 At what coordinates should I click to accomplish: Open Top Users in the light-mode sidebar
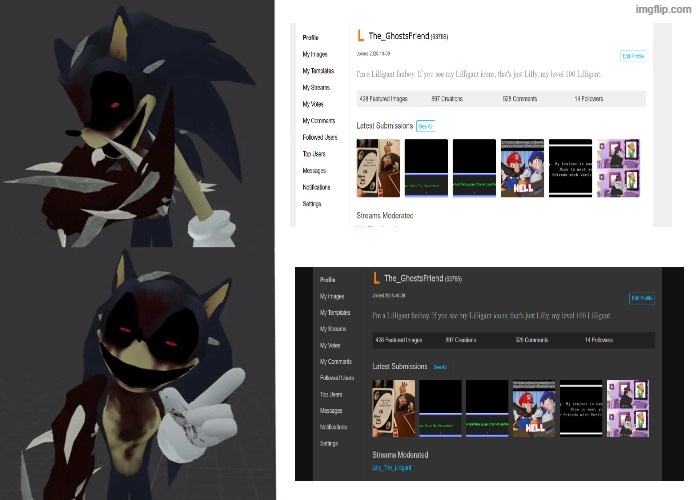[314, 154]
